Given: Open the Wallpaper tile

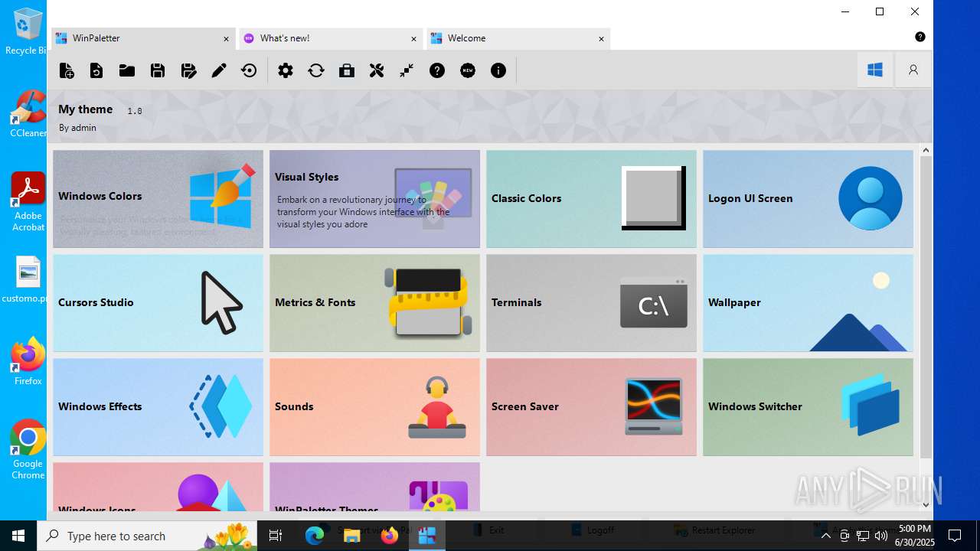Looking at the screenshot, I should pos(808,303).
